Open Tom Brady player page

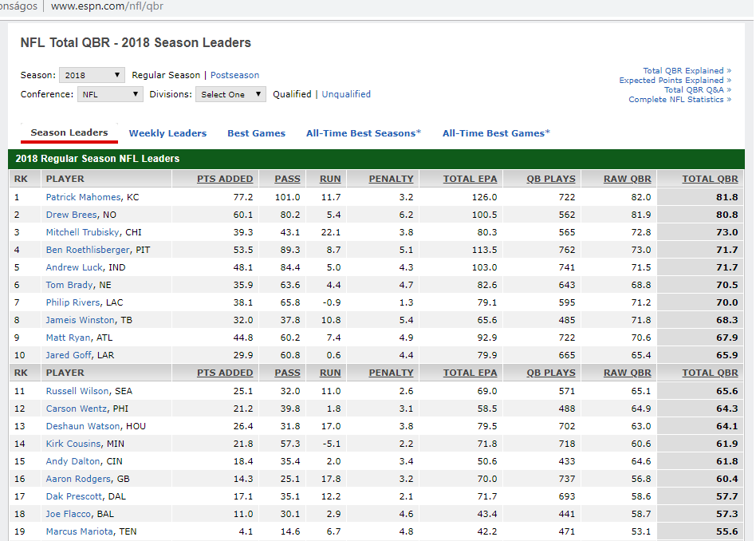(69, 285)
